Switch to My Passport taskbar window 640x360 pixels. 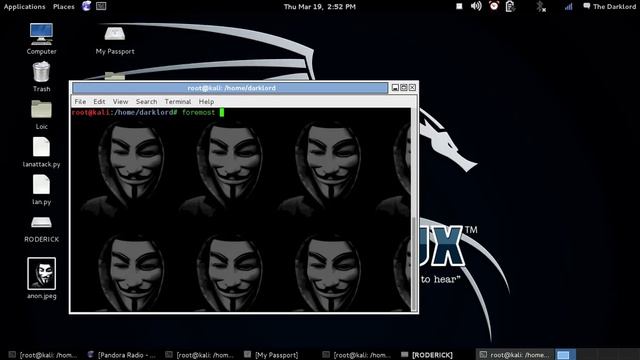point(271,355)
